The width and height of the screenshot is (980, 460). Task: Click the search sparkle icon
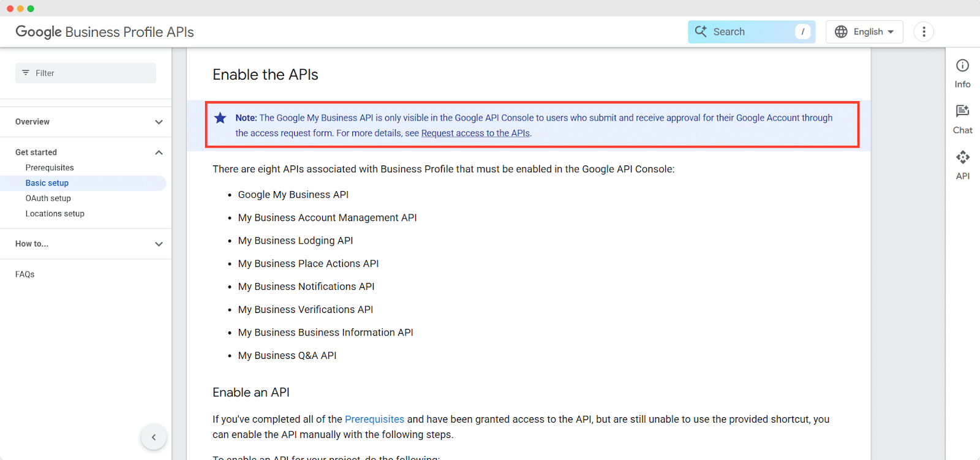701,31
